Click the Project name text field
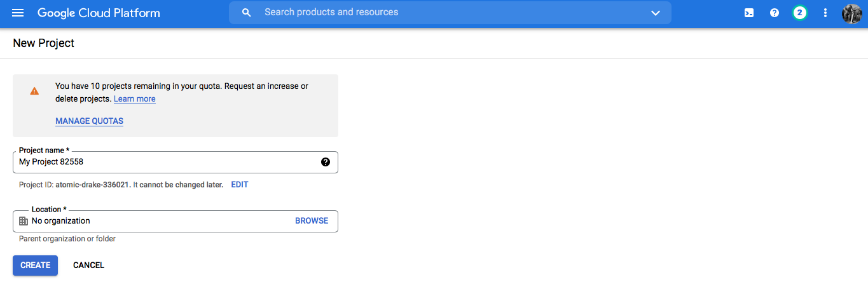The height and width of the screenshot is (282, 868). pyautogui.click(x=175, y=162)
